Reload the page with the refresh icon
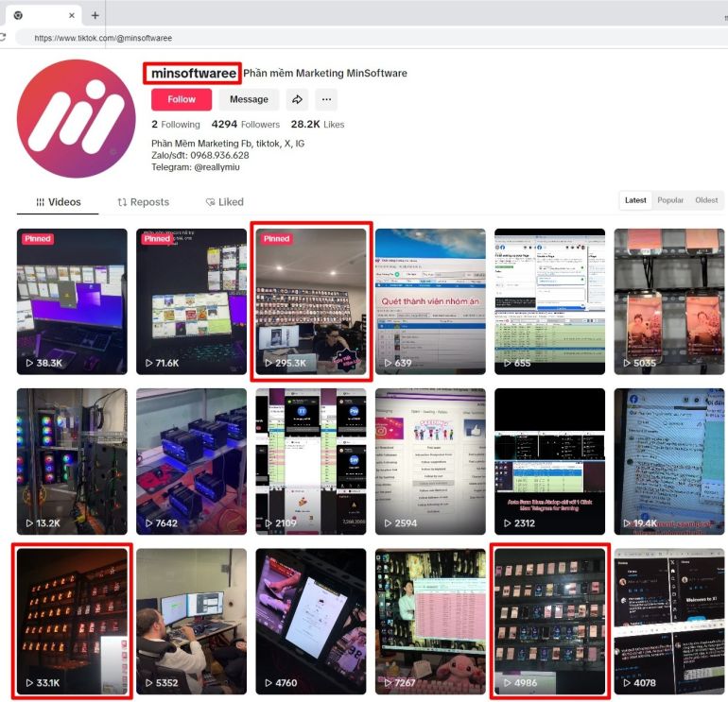728x702 pixels. (x=2, y=38)
